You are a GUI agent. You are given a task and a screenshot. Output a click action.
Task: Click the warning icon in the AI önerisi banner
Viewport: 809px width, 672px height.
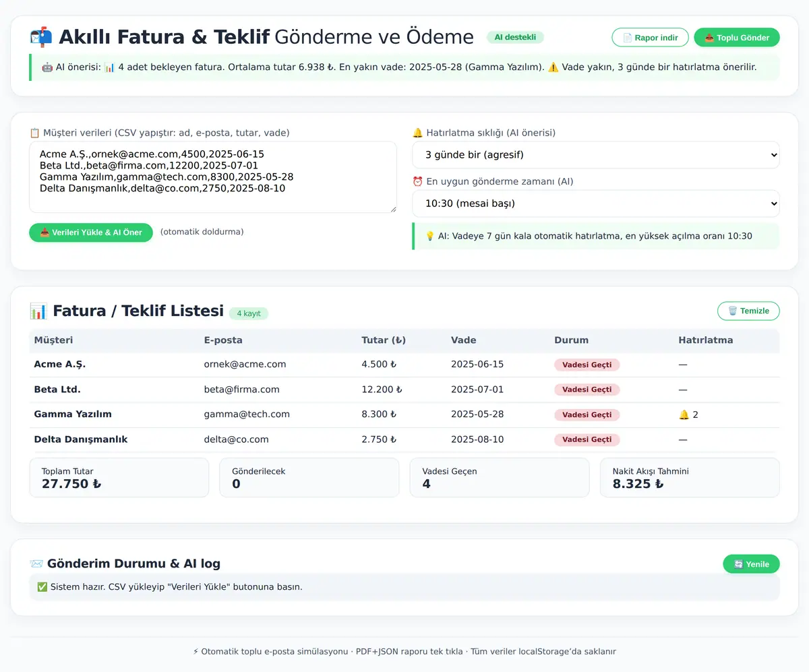[x=553, y=67]
